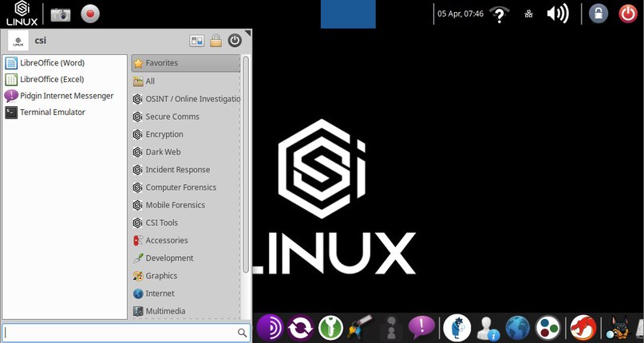
Task: Launch the green key password manager dock icon
Action: pos(330,328)
